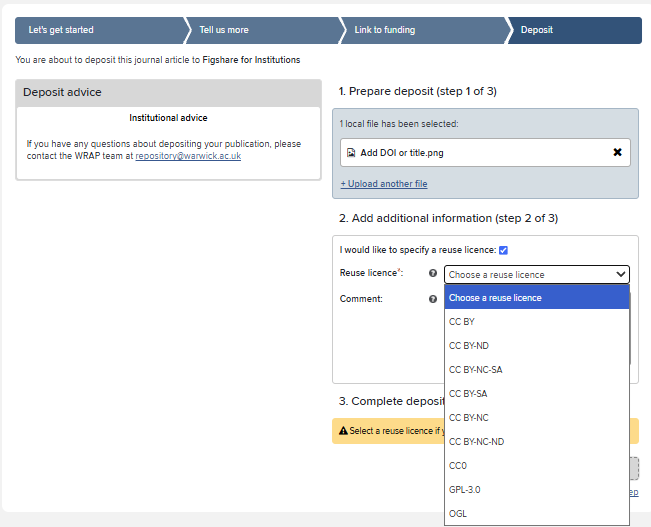Untick the specify a reuse licence checkbox
The height and width of the screenshot is (527, 651).
503,250
